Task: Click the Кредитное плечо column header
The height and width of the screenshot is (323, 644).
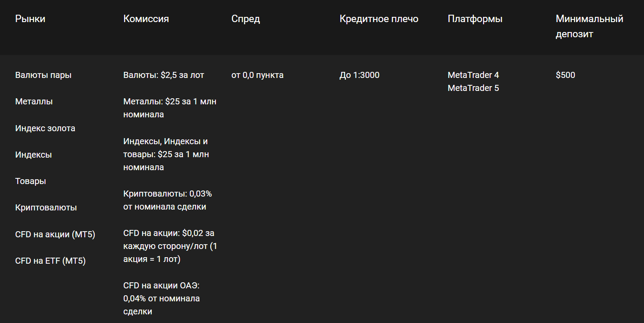Action: [379, 19]
